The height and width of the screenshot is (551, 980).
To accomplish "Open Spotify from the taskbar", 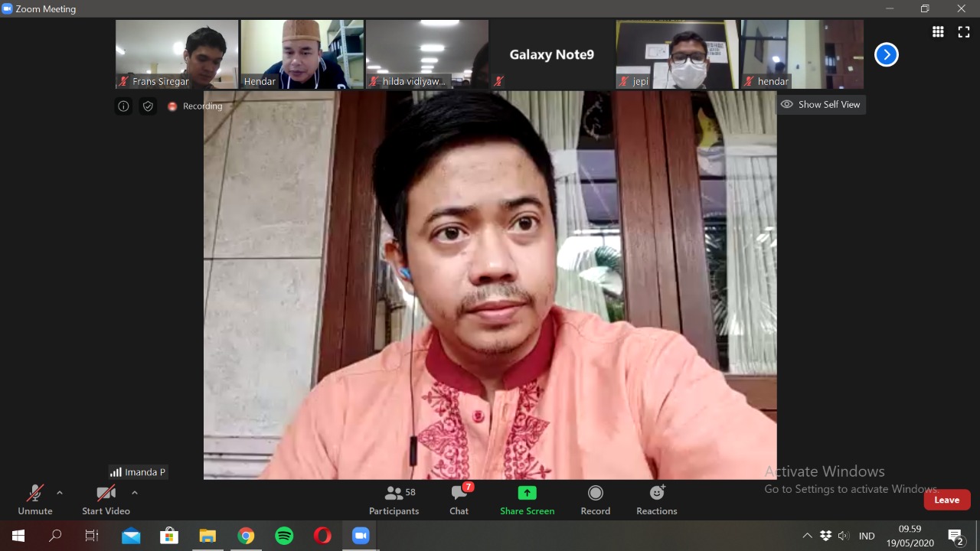I will pos(284,536).
